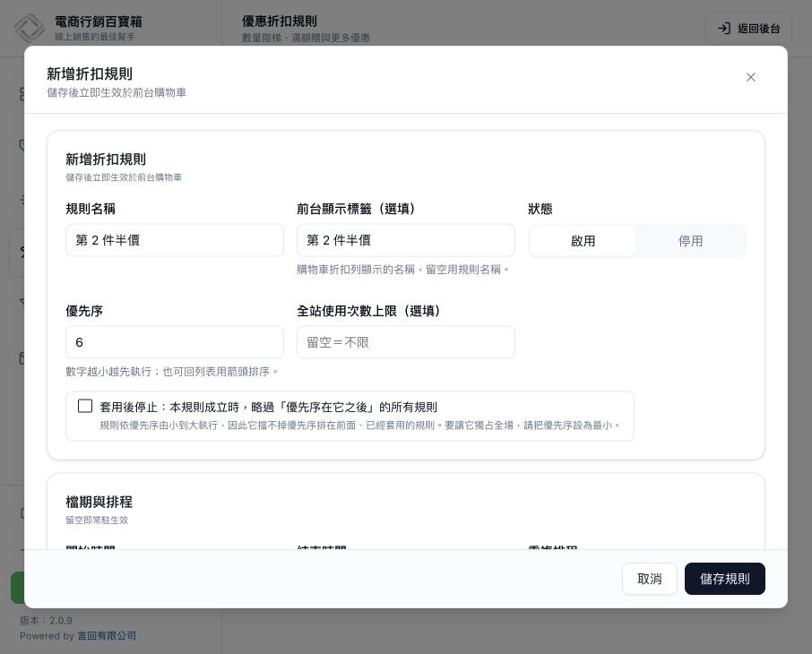Click the 數字越小越先執行 hint text
Viewport: 812px width, 654px height.
coord(172,372)
